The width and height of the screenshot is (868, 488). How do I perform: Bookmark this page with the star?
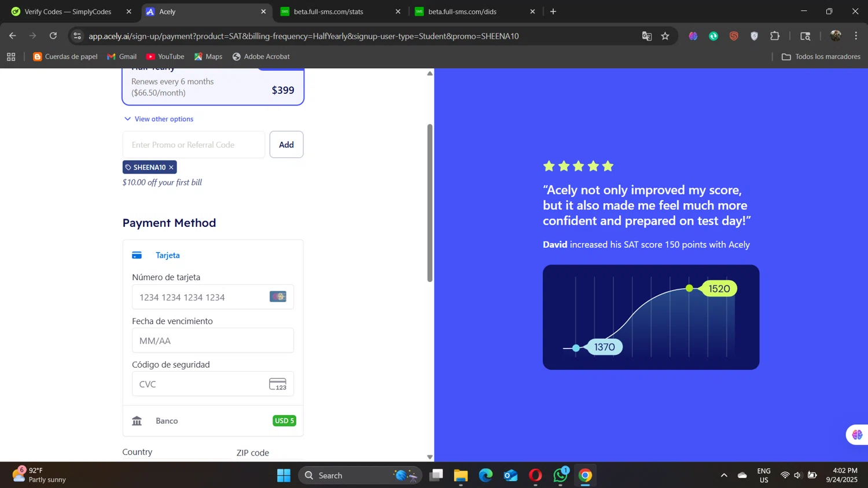(665, 36)
